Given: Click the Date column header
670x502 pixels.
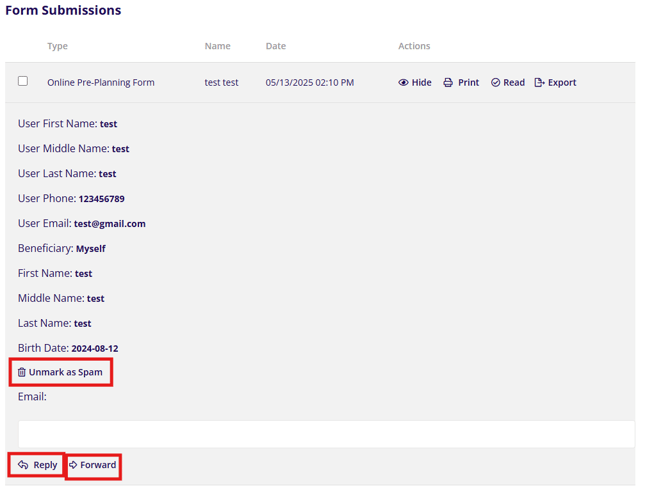Looking at the screenshot, I should [275, 46].
